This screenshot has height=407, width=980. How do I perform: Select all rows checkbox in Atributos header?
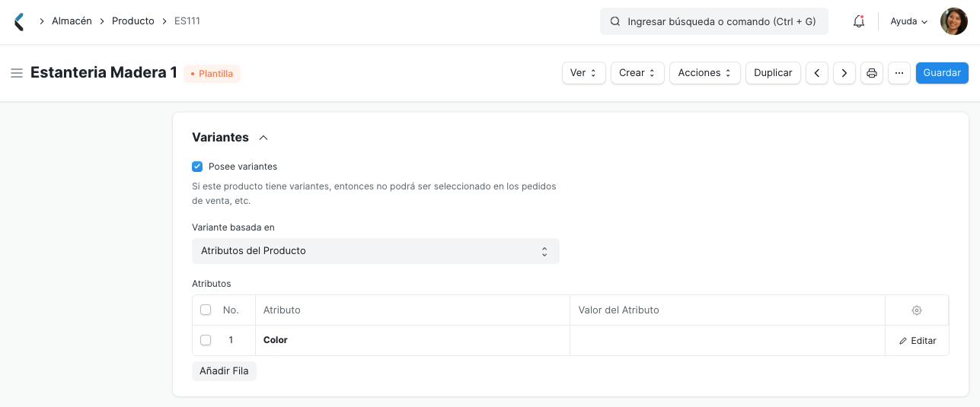pos(206,310)
